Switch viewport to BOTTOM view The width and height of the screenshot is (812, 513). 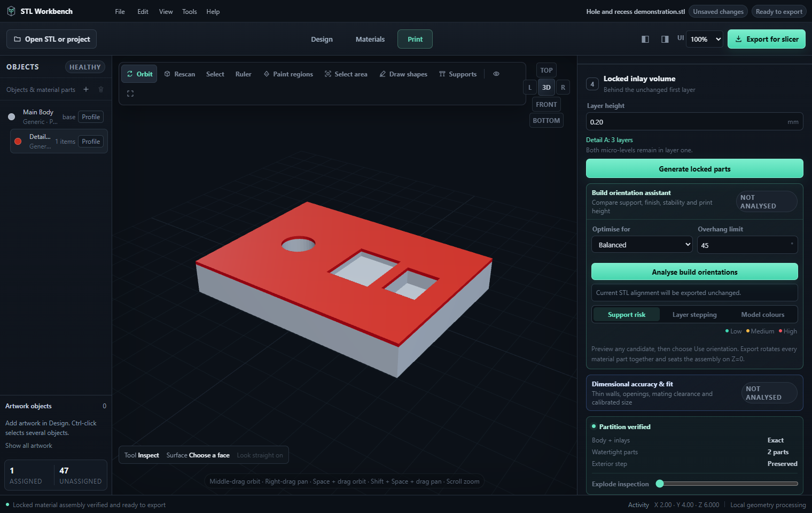tap(546, 120)
